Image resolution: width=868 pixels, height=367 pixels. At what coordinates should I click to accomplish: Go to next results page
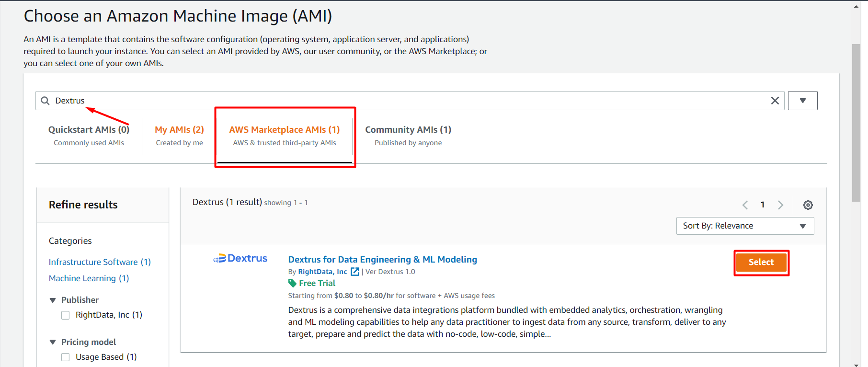tap(780, 205)
